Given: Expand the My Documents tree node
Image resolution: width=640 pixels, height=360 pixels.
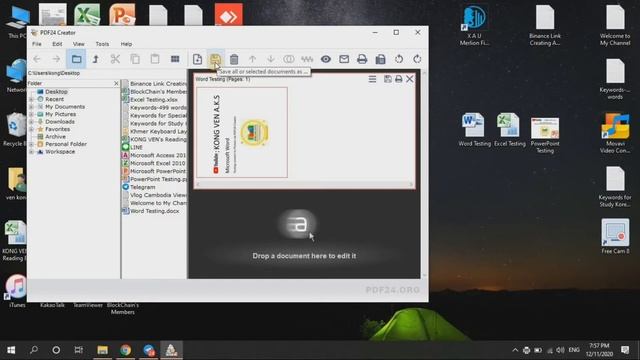Looking at the screenshot, I should tap(31, 107).
